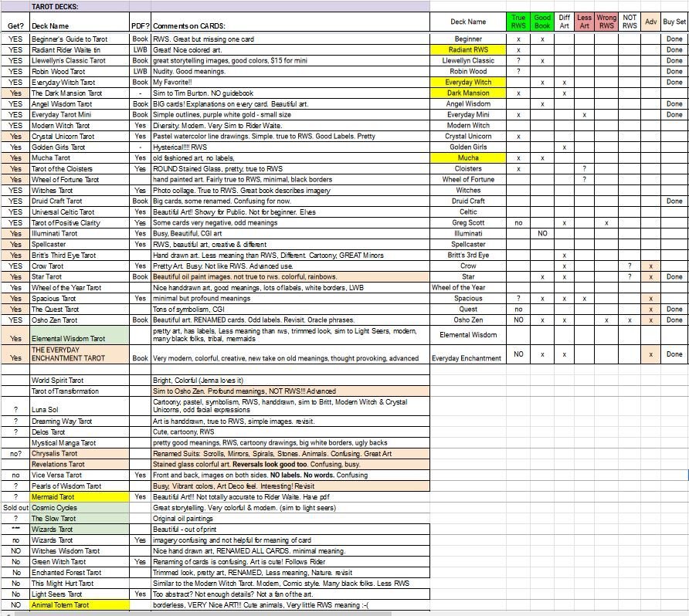689x616 pixels.
Task: Click the green 'True RWS' header
Action: pyautogui.click(x=518, y=22)
